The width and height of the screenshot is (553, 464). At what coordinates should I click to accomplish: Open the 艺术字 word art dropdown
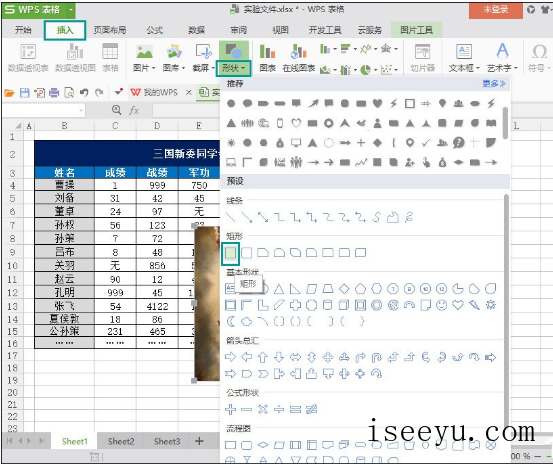pos(516,68)
